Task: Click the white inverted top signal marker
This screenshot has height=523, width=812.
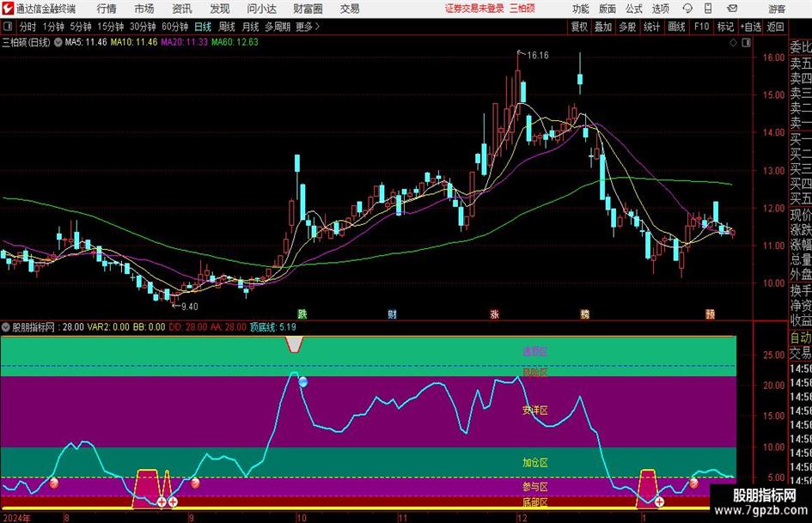Action: pos(294,344)
